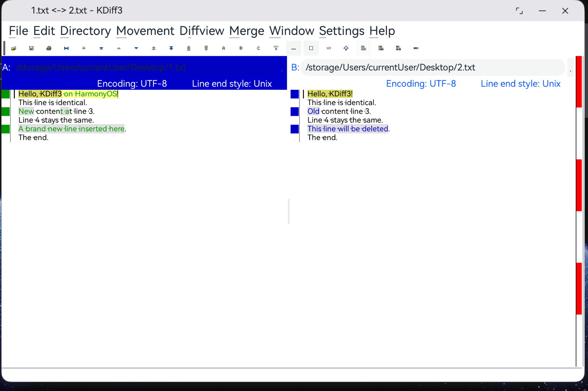The image size is (588, 391).
Task: Click 'This line is identical.' in pane B
Action: pyautogui.click(x=342, y=103)
